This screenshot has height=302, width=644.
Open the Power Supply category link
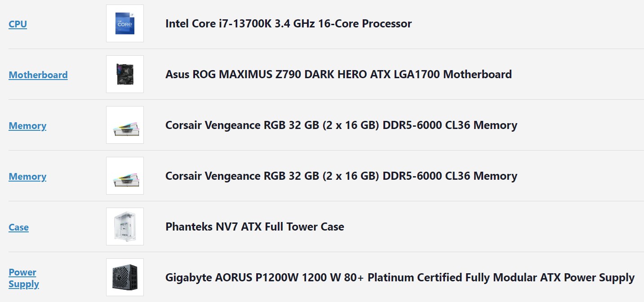(24, 278)
